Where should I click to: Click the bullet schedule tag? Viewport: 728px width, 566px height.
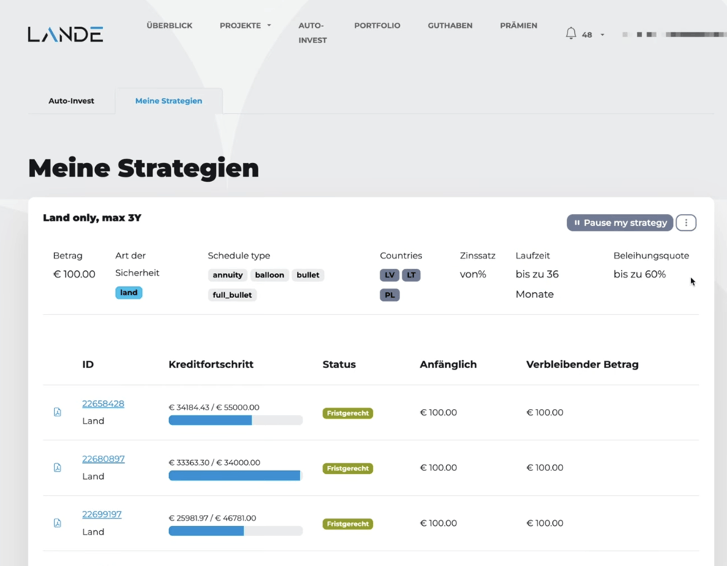[308, 275]
